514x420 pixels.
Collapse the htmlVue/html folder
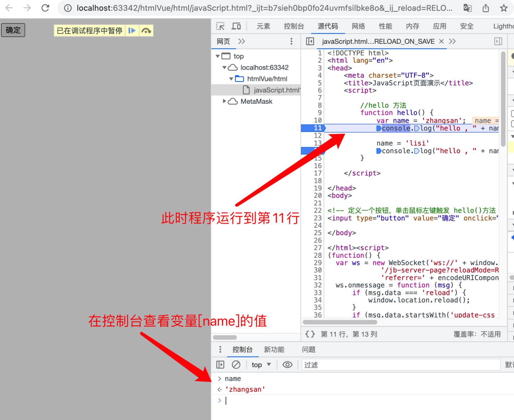(x=231, y=79)
